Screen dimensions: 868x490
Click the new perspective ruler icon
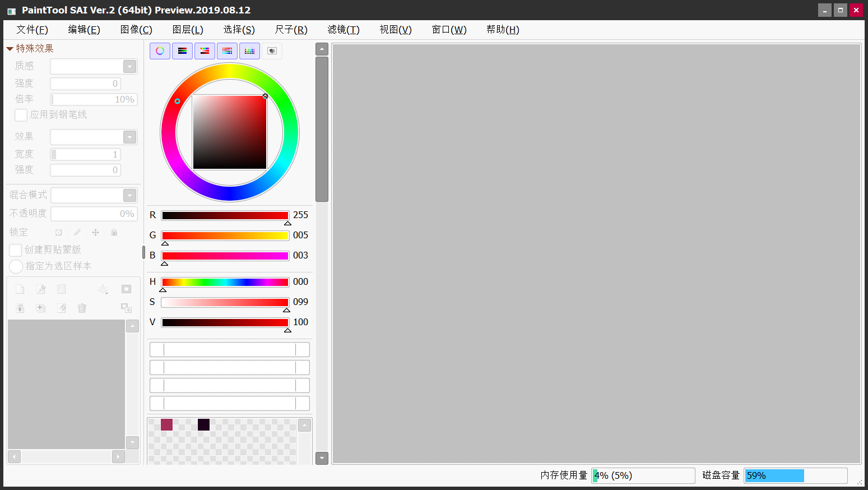coord(103,289)
